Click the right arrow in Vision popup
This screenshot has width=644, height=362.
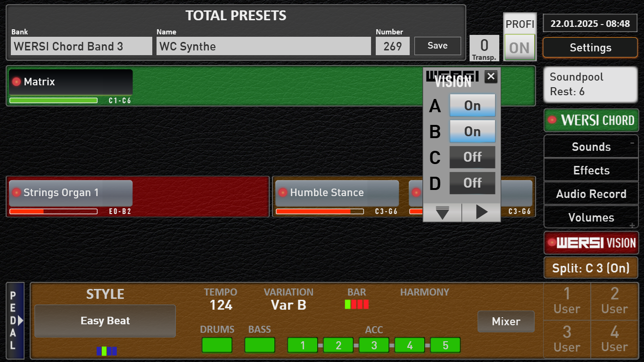coord(481,213)
